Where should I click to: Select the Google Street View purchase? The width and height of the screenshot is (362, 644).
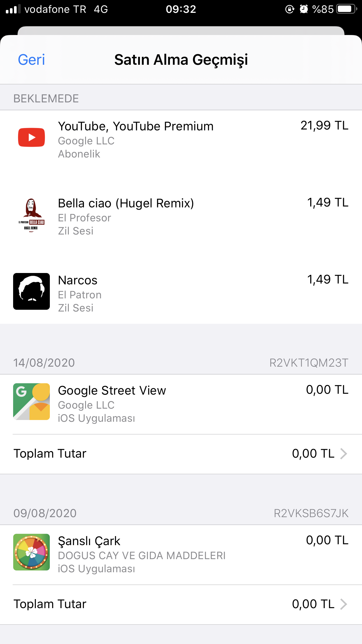coord(181,404)
